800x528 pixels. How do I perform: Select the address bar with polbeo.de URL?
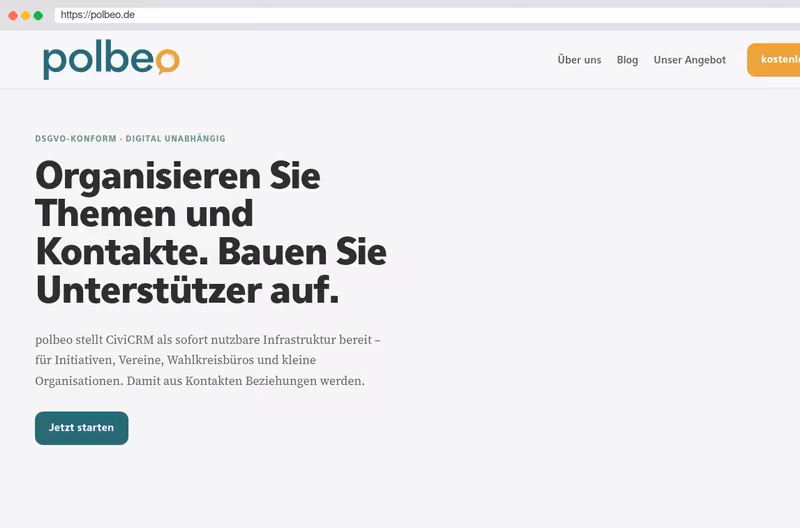427,15
